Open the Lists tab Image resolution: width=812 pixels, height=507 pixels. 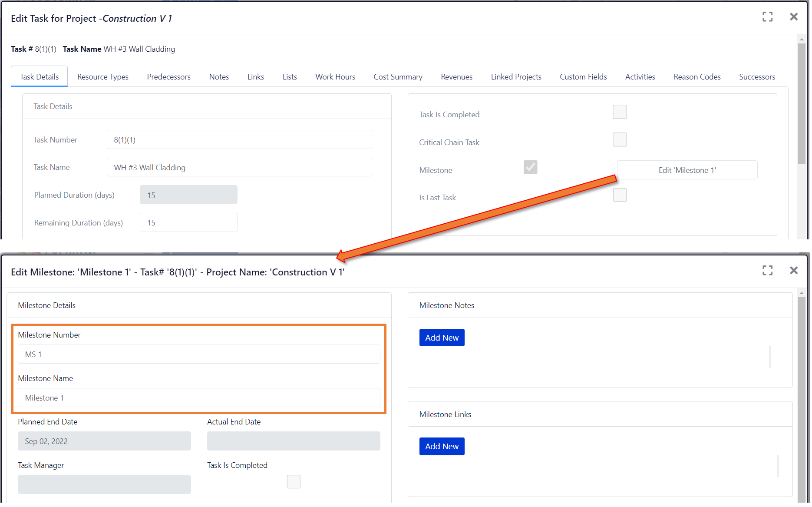tap(290, 76)
